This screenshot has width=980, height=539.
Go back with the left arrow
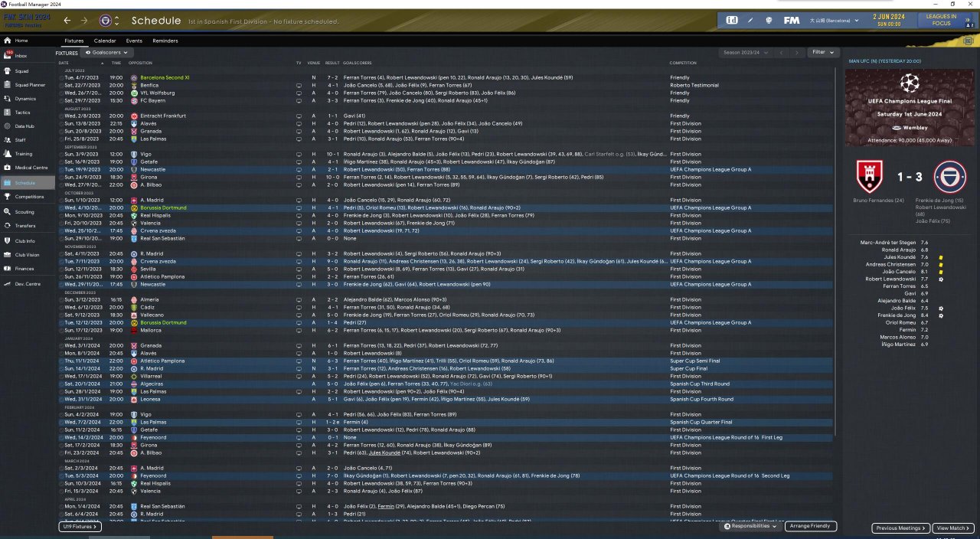67,21
